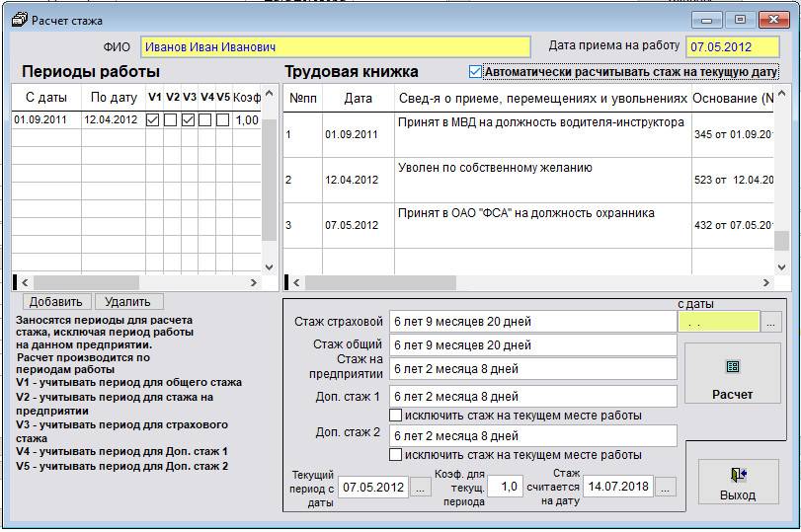The width and height of the screenshot is (801, 532).
Task: Click the window icon in title bar
Action: click(17, 20)
